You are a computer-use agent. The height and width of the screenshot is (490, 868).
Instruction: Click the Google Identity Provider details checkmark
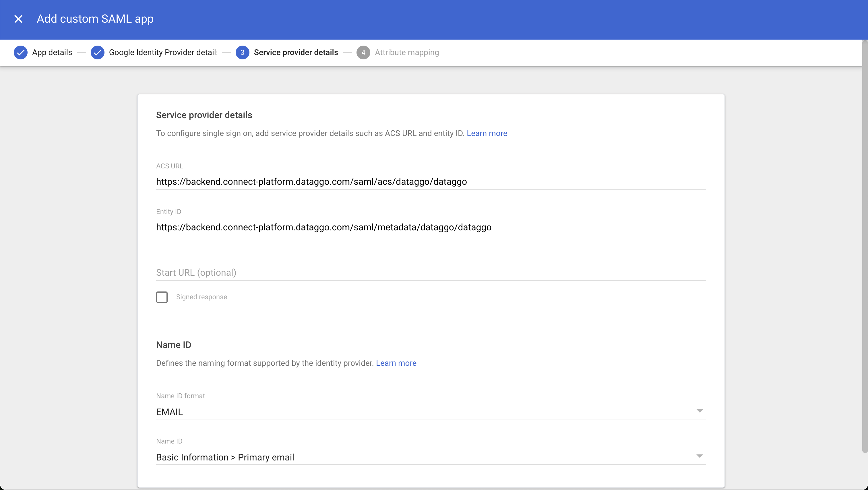pos(97,52)
